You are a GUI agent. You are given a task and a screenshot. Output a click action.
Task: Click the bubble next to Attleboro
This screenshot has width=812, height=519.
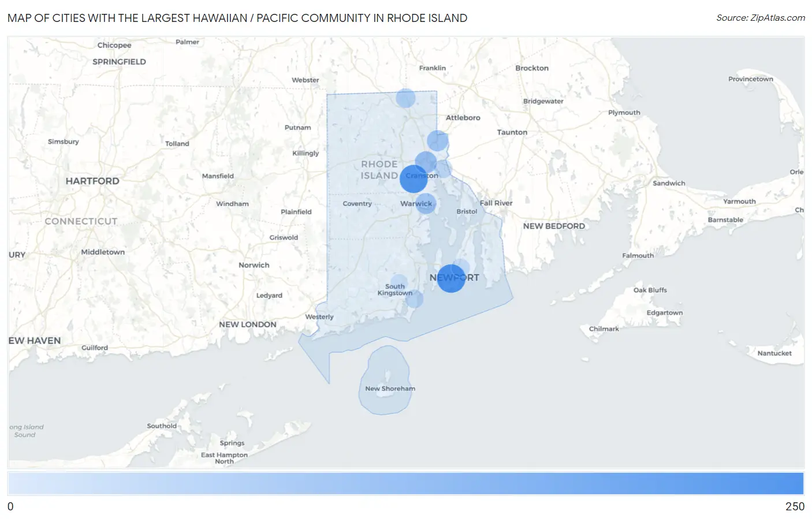[x=437, y=140]
